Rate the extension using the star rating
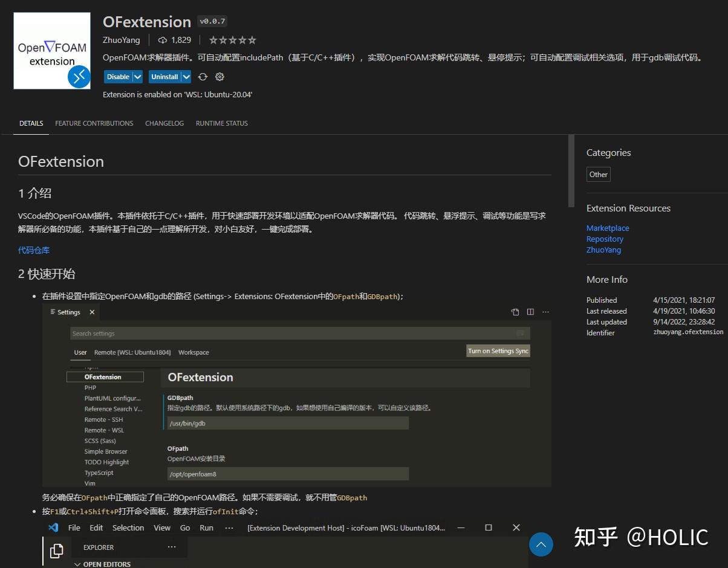Image resolution: width=728 pixels, height=568 pixels. [x=232, y=40]
